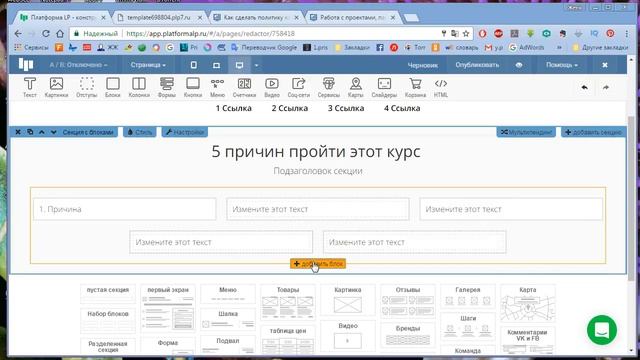Select the Карты tool
Image resolution: width=640 pixels, height=360 pixels.
click(x=356, y=87)
